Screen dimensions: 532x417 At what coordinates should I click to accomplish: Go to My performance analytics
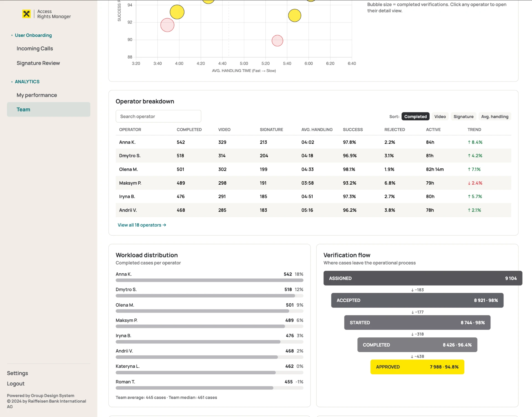(37, 95)
